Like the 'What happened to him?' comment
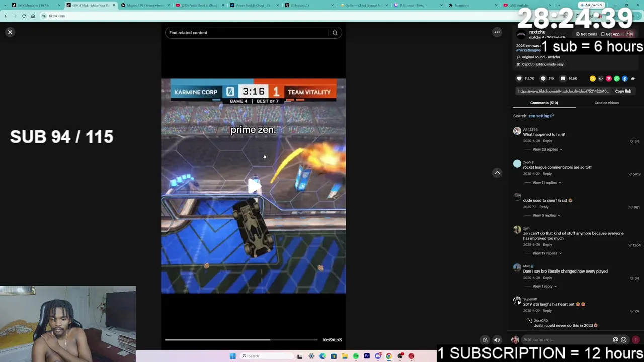644x362 pixels. point(632,141)
